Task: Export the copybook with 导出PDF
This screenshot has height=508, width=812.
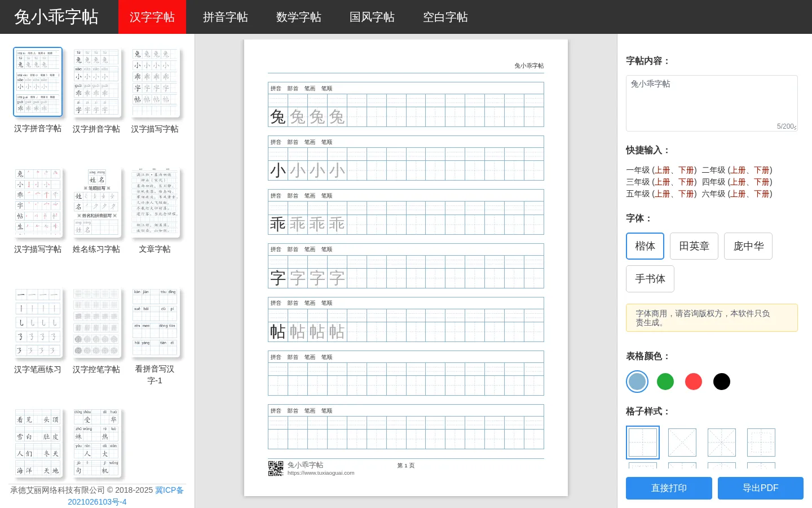Action: (761, 488)
